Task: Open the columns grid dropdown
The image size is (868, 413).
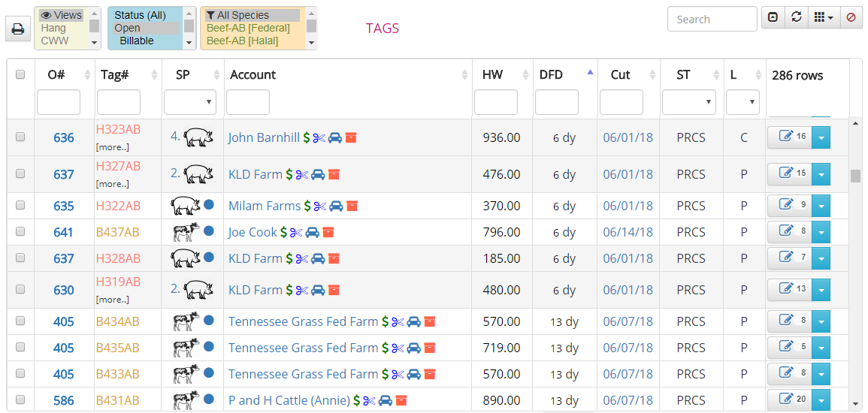Action: pyautogui.click(x=824, y=17)
